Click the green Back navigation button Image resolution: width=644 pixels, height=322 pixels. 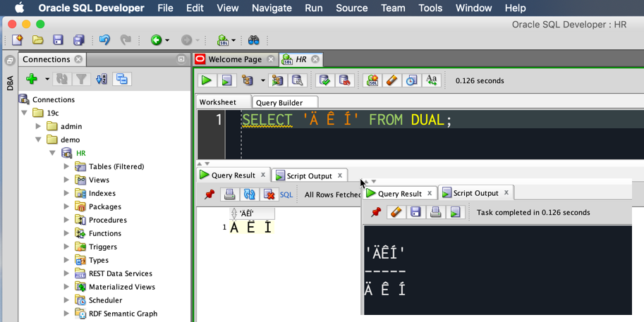pos(156,39)
